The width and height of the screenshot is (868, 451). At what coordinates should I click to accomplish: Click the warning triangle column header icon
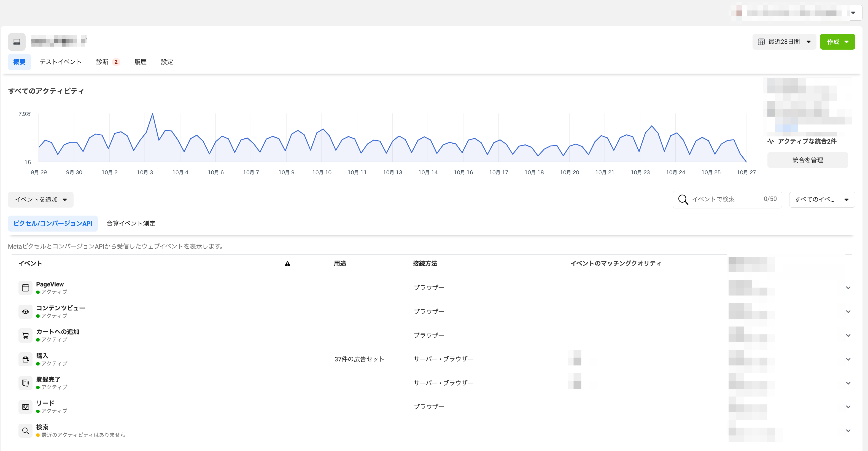pyautogui.click(x=287, y=264)
